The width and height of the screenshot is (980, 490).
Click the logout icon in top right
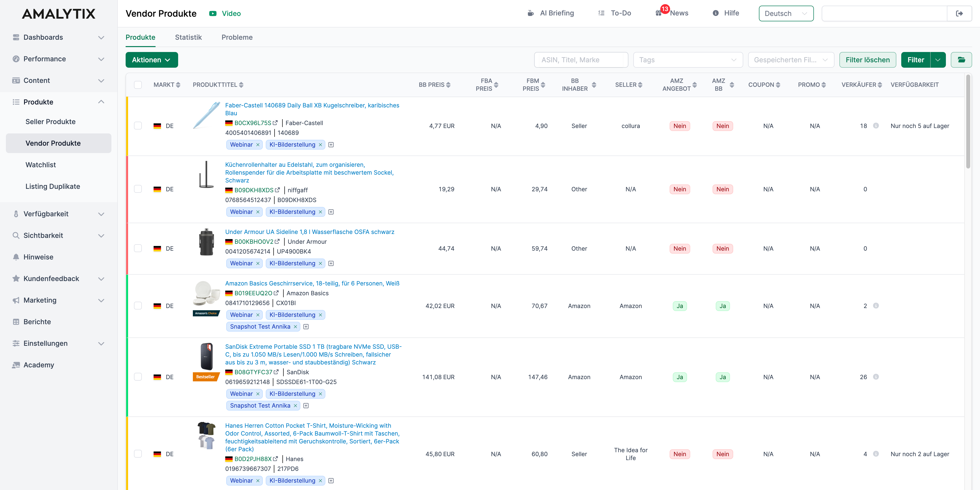click(x=959, y=13)
